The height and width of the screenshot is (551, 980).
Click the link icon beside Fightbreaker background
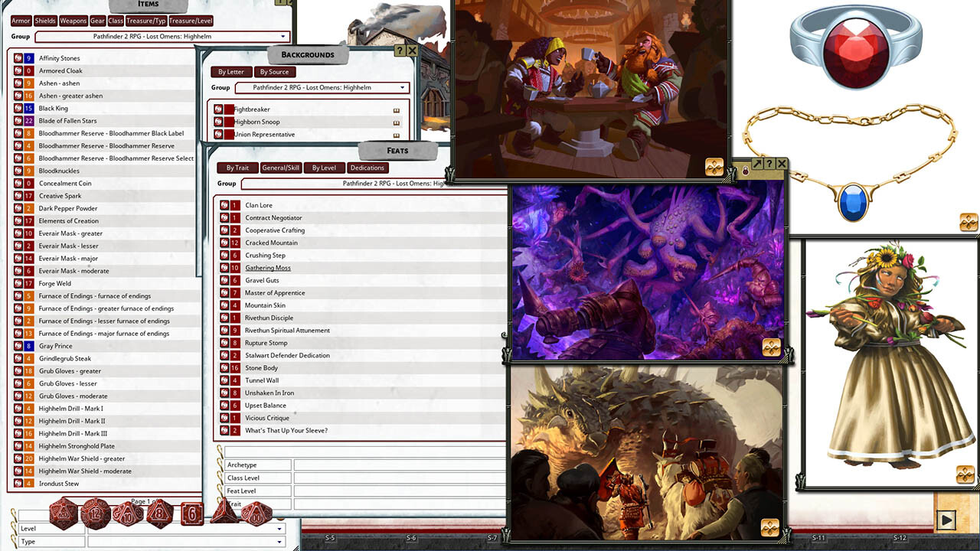[x=397, y=111]
